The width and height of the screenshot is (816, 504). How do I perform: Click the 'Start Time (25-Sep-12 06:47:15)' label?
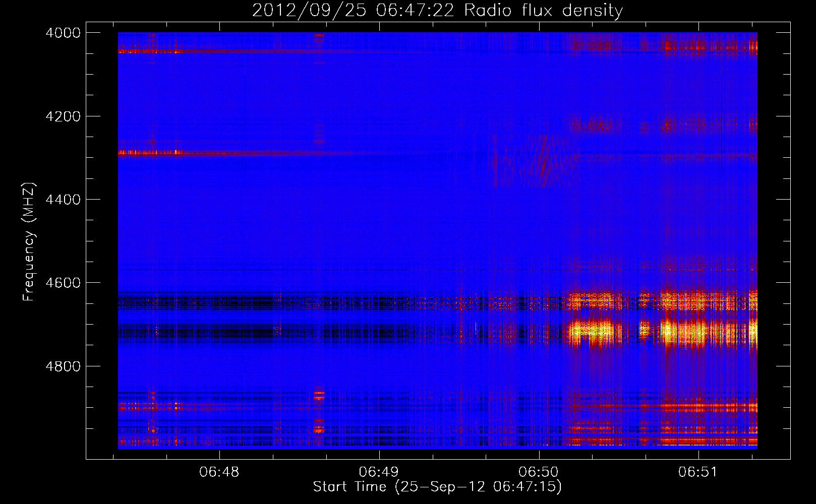click(x=437, y=487)
